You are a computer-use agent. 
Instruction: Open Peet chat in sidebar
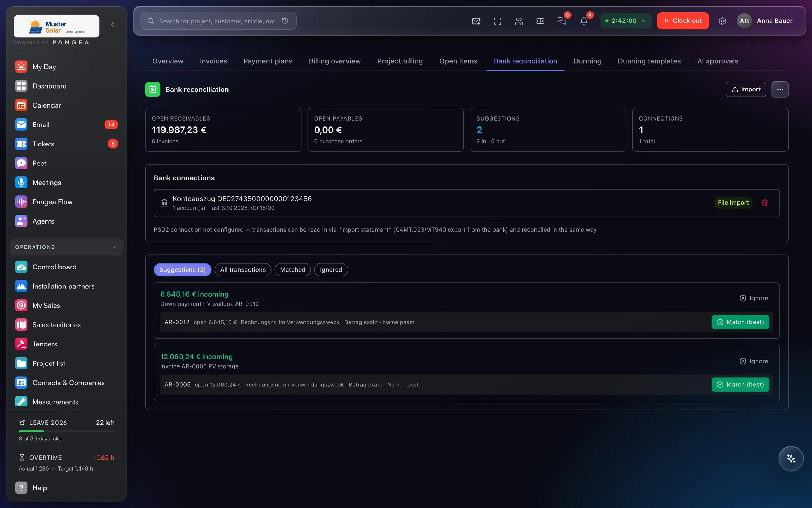(66, 163)
